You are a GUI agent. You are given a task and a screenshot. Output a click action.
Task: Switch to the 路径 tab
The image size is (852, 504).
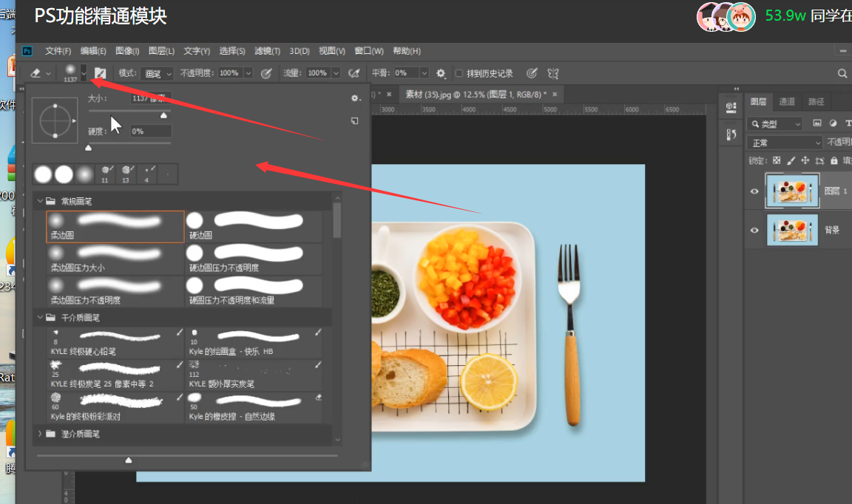(x=816, y=101)
